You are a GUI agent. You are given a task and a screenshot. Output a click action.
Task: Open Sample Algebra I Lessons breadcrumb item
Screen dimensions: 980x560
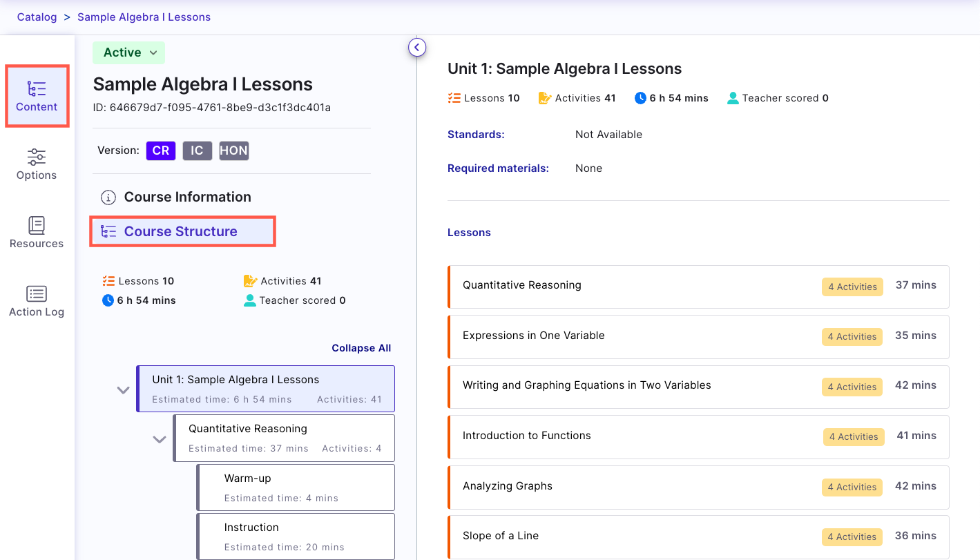[x=144, y=17]
